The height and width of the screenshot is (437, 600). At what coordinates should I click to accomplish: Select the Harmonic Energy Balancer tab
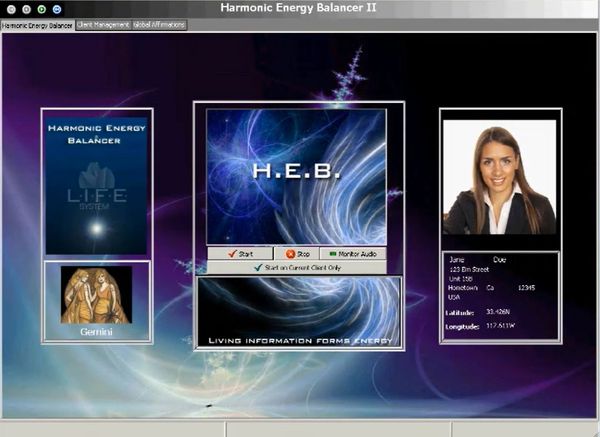[37, 24]
